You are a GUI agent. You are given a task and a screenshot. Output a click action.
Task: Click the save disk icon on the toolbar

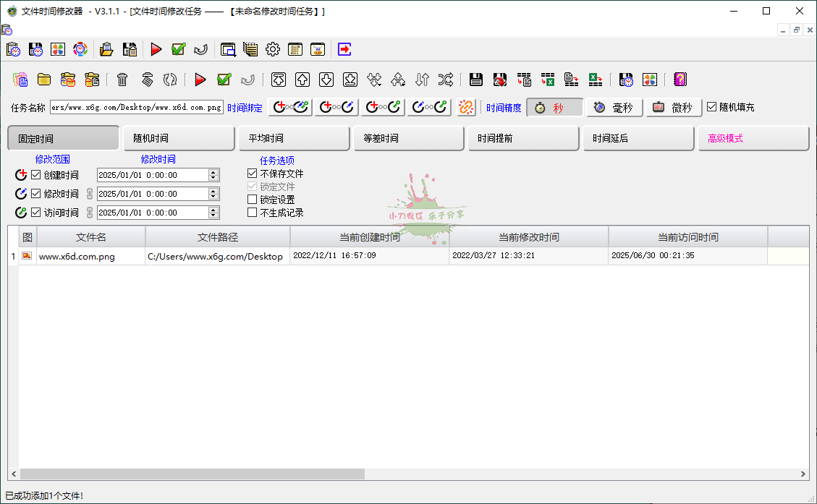[x=475, y=80]
